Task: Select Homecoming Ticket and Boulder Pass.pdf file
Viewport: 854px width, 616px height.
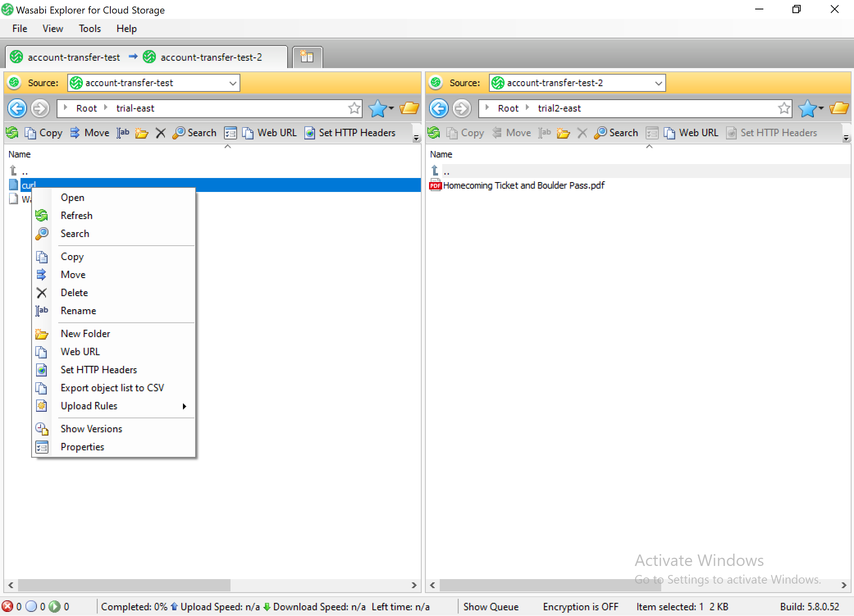Action: pyautogui.click(x=524, y=185)
